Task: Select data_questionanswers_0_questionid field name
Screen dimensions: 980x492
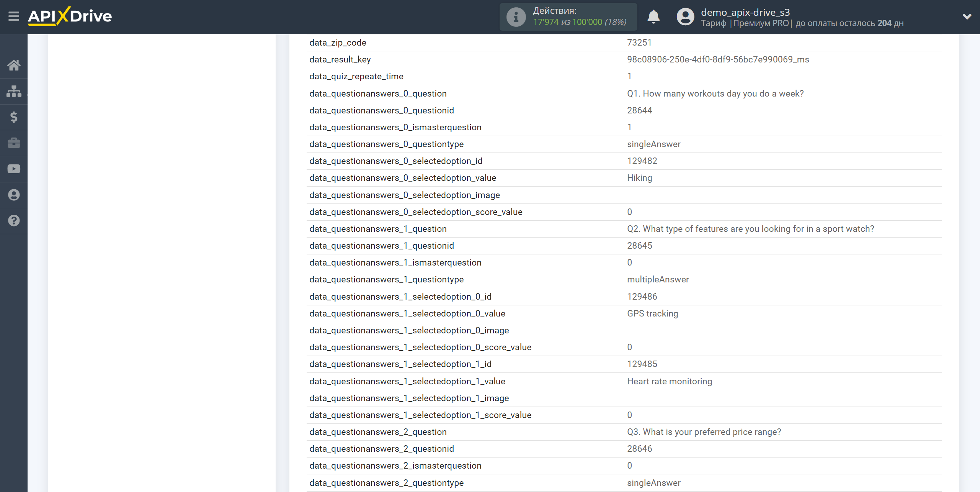Action: click(381, 110)
